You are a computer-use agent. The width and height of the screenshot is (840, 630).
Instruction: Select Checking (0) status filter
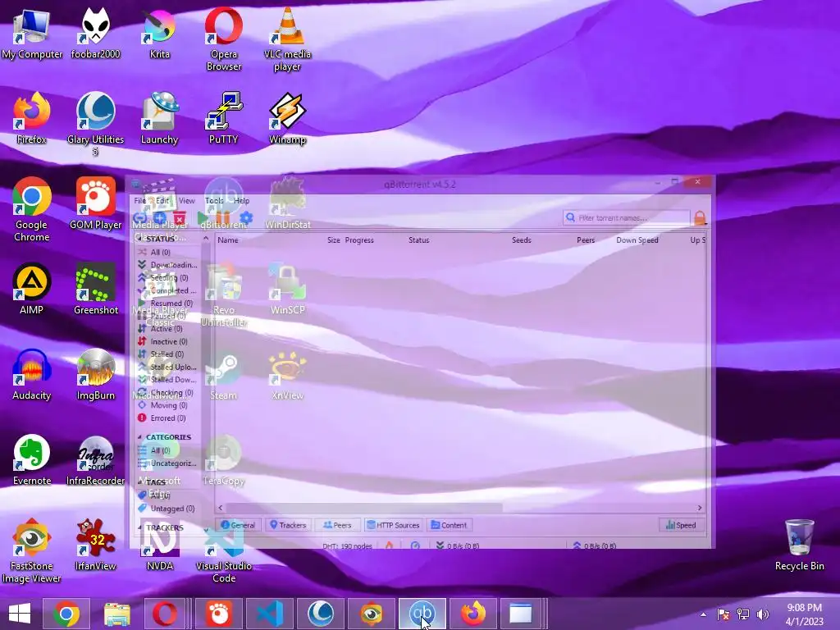(x=167, y=393)
